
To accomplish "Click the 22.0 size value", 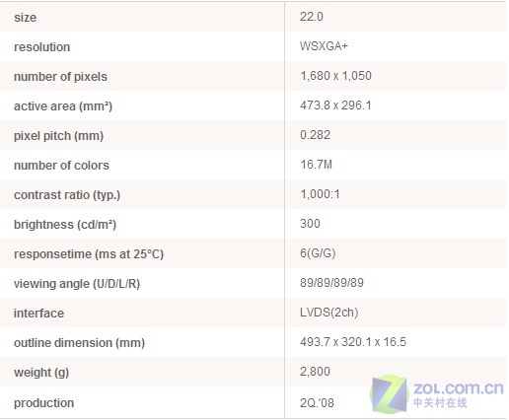I will click(x=312, y=17).
